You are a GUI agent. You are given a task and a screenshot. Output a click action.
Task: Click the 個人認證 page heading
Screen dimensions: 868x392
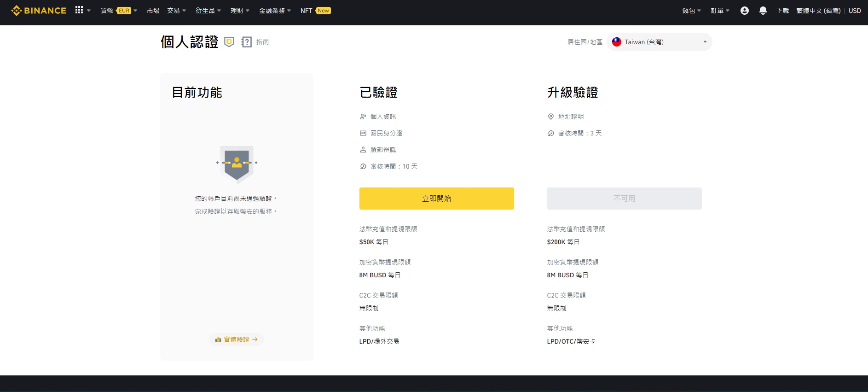[190, 42]
